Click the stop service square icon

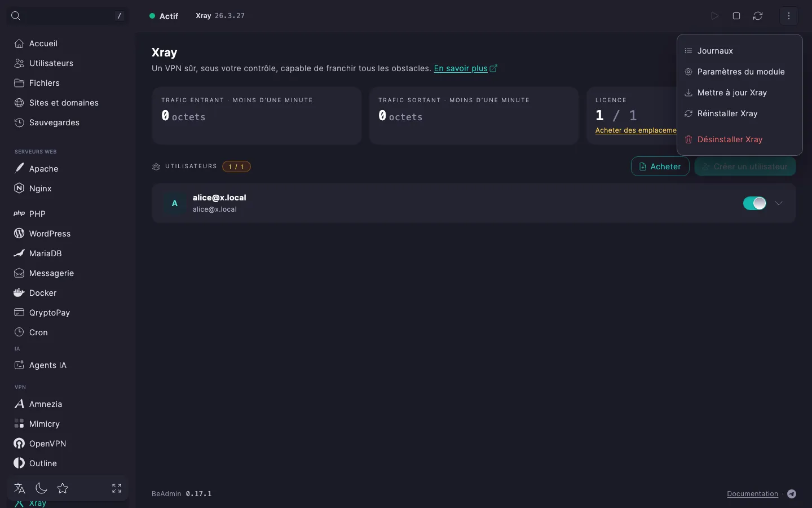pyautogui.click(x=736, y=16)
